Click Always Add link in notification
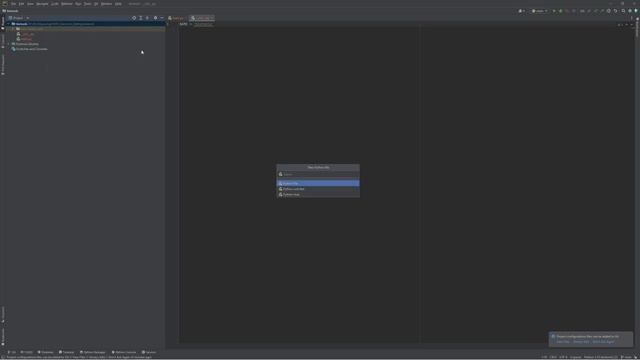640x360 pixels. tap(581, 342)
